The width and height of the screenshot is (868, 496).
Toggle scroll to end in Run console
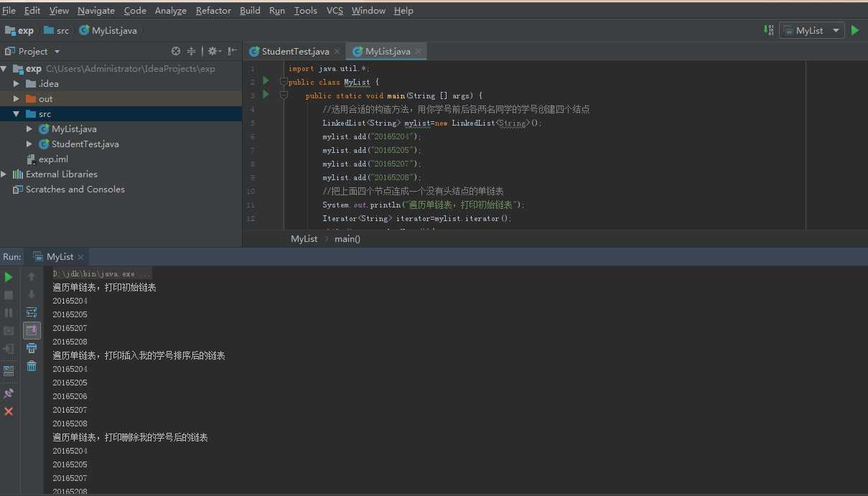(32, 330)
